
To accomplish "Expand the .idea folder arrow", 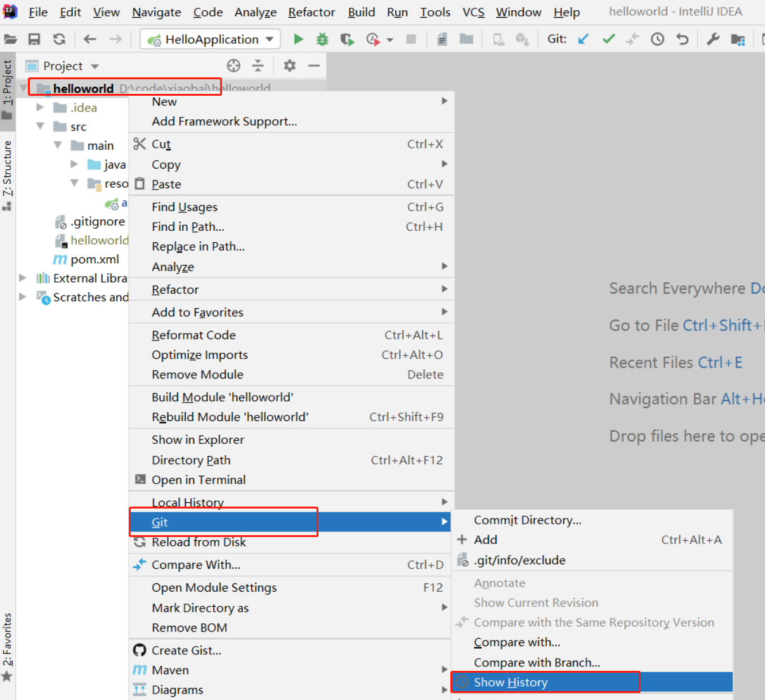I will (40, 107).
